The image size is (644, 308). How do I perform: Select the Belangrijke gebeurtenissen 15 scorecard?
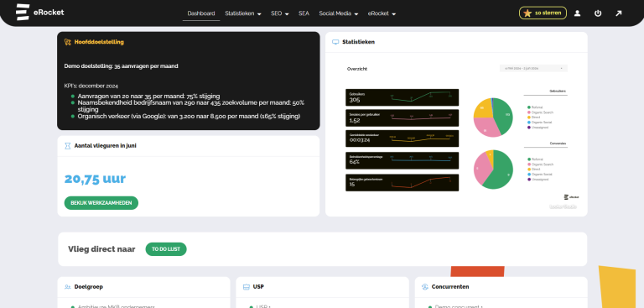click(402, 183)
